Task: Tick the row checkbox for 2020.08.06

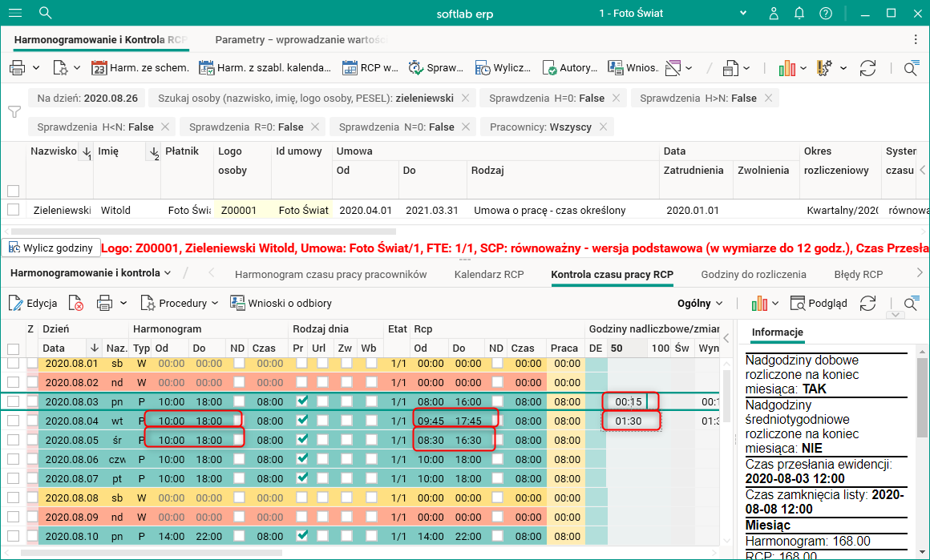Action: (13, 459)
